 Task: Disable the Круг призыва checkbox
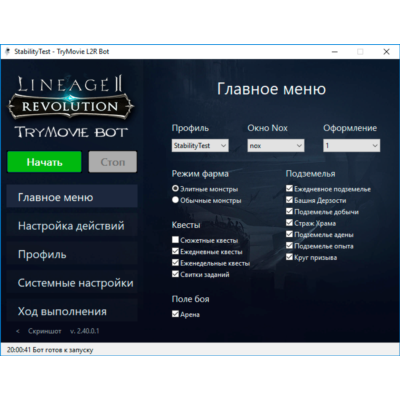coord(289,257)
